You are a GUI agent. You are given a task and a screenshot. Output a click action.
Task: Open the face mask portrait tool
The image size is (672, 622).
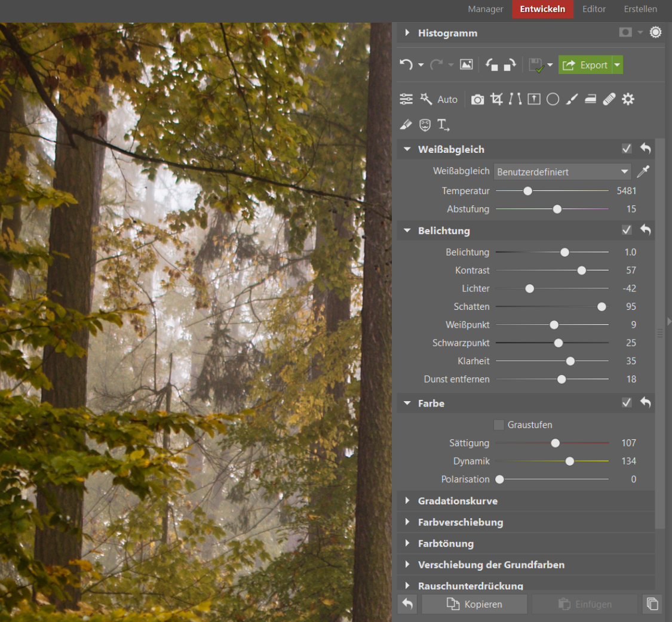[425, 125]
